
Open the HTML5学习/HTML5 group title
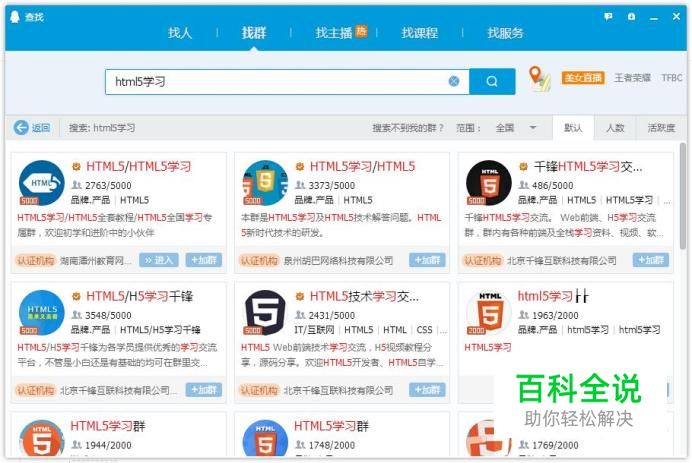click(362, 166)
